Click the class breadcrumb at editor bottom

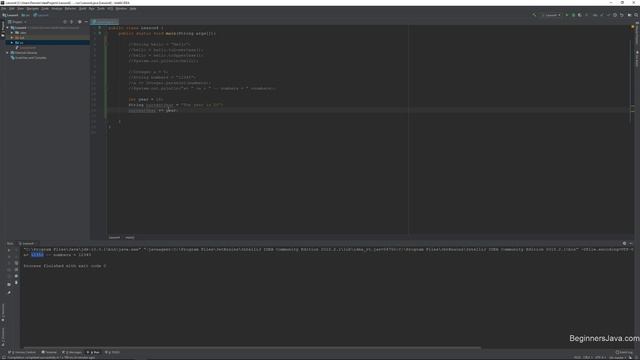coord(114,238)
